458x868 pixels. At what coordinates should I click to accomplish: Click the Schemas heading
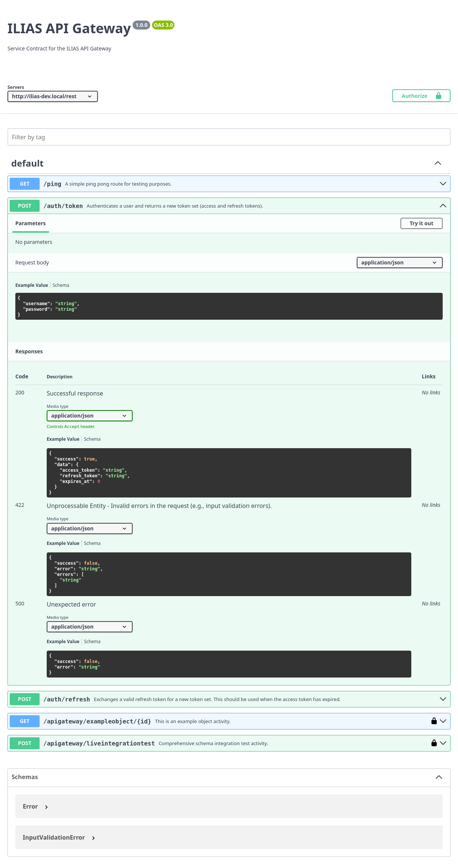click(25, 777)
